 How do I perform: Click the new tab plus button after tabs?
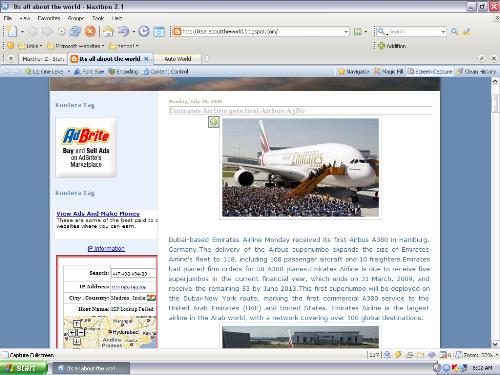pyautogui.click(x=207, y=59)
